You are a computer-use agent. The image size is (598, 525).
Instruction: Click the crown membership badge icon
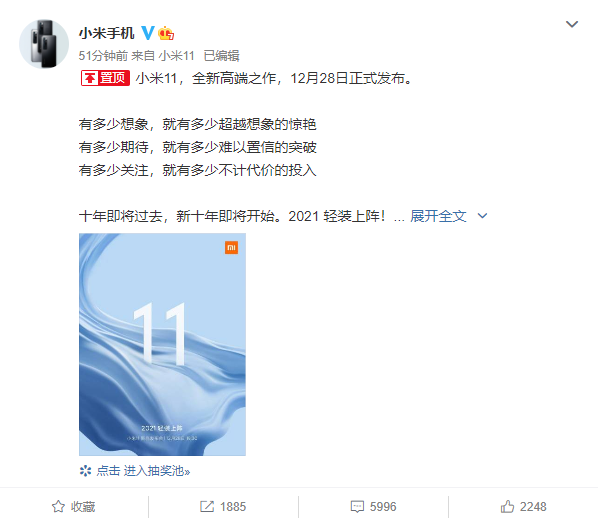pos(166,34)
